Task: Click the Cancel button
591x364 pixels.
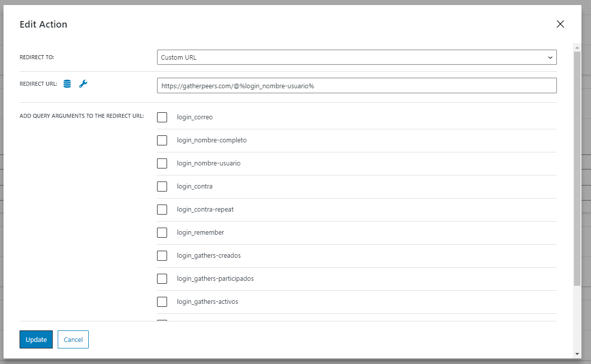Action: click(x=73, y=339)
